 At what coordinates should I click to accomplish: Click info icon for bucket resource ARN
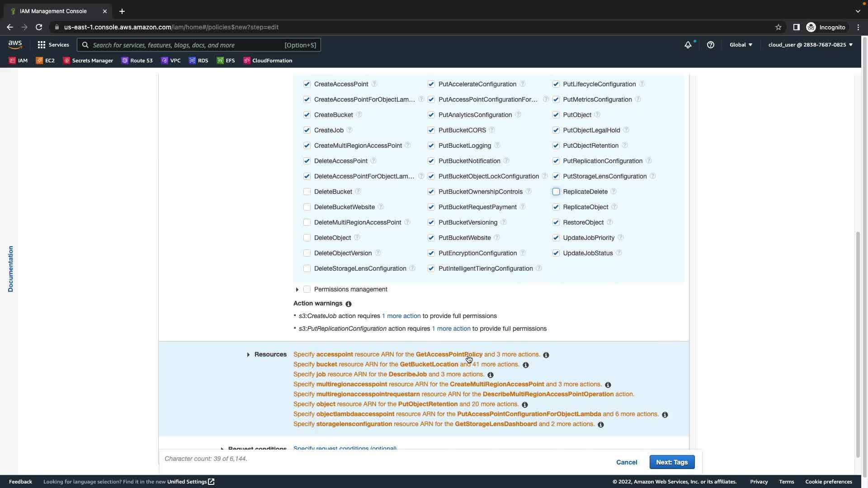click(x=525, y=365)
